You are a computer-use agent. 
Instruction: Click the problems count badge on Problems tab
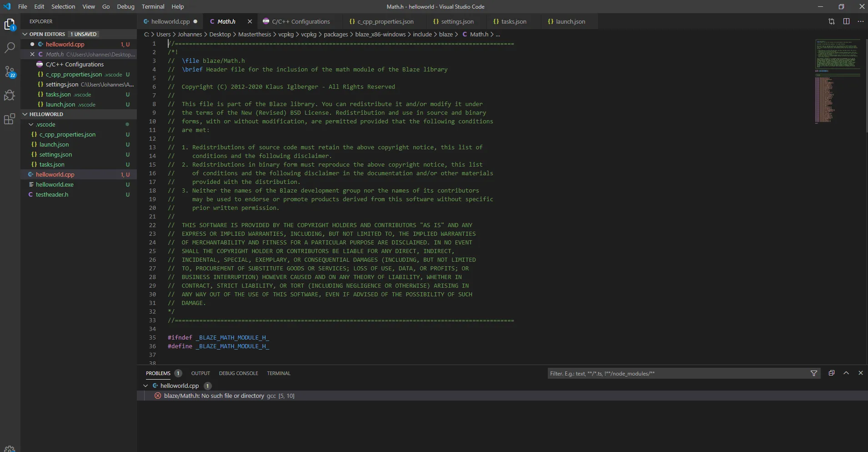pyautogui.click(x=178, y=373)
